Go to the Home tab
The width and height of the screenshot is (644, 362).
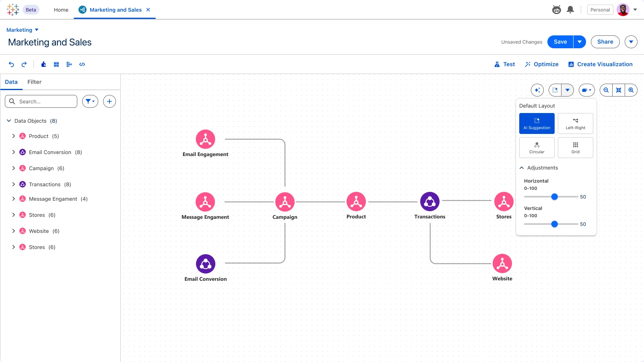[x=61, y=10]
